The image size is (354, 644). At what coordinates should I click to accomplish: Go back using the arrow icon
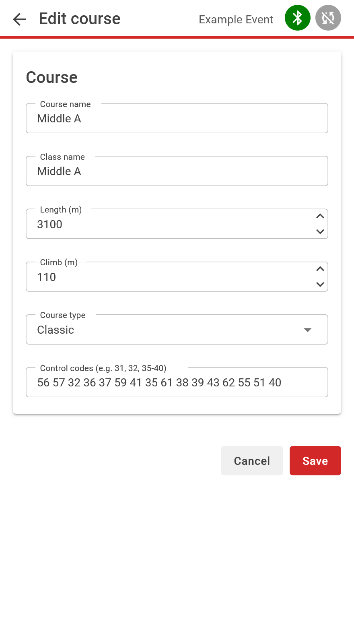coord(19,19)
